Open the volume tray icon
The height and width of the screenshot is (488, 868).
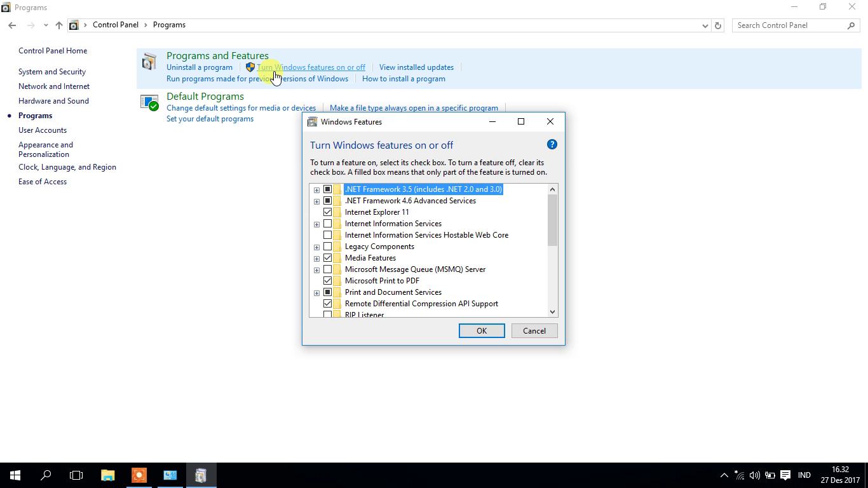tap(755, 475)
